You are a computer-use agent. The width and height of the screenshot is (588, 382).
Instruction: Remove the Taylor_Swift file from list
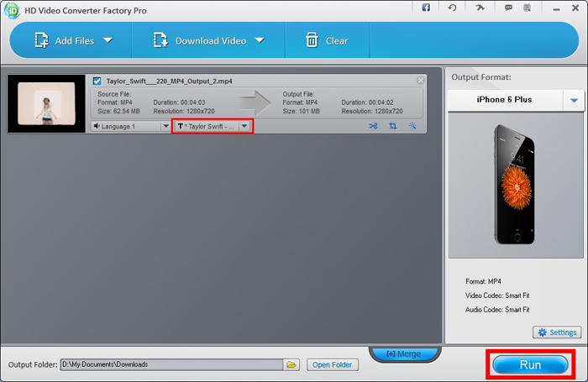[420, 81]
